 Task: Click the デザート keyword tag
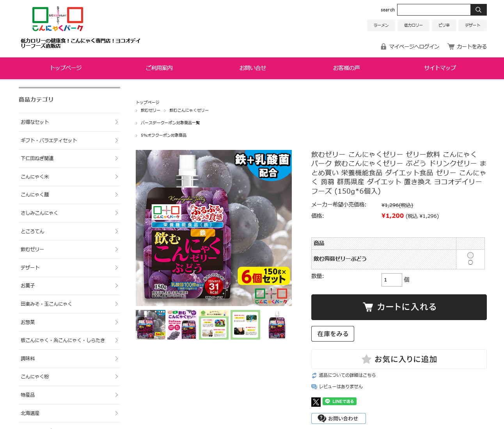point(472,25)
